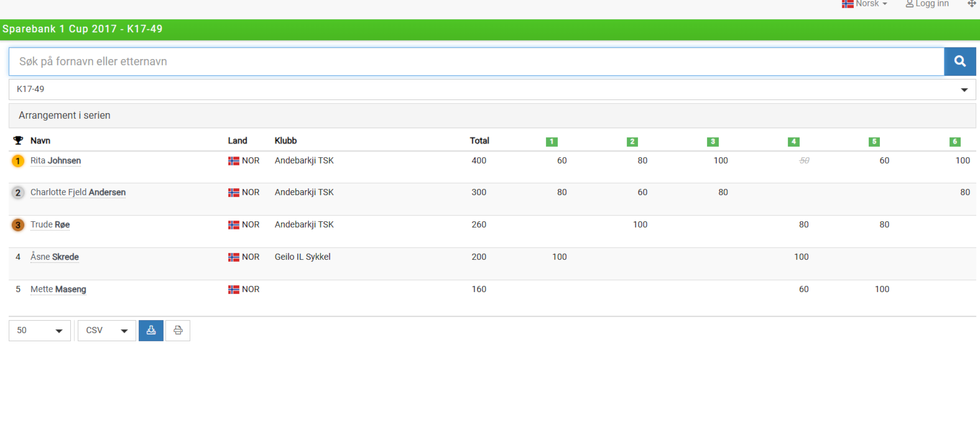Click the green race 4 column badge

point(793,142)
